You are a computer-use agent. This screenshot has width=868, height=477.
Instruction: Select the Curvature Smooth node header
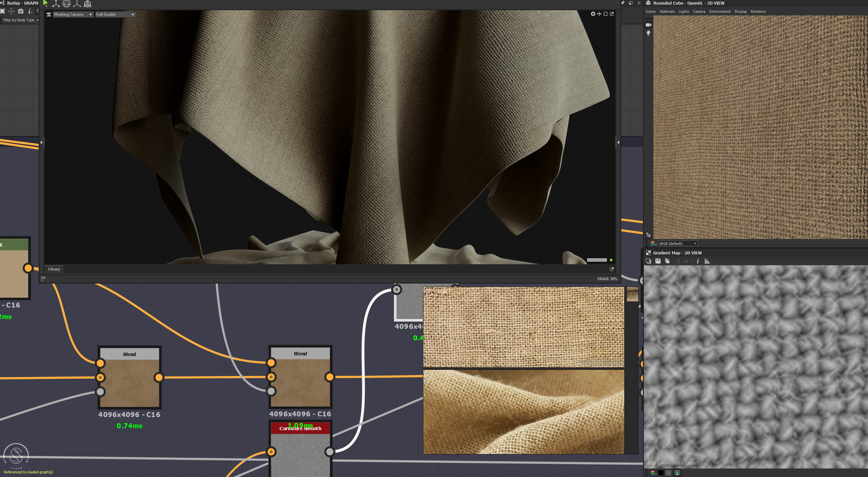pyautogui.click(x=300, y=428)
